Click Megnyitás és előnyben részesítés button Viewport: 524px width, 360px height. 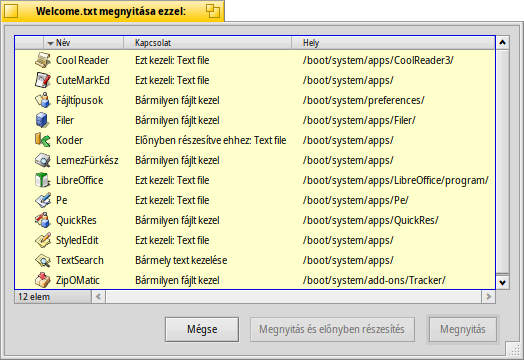tap(332, 329)
